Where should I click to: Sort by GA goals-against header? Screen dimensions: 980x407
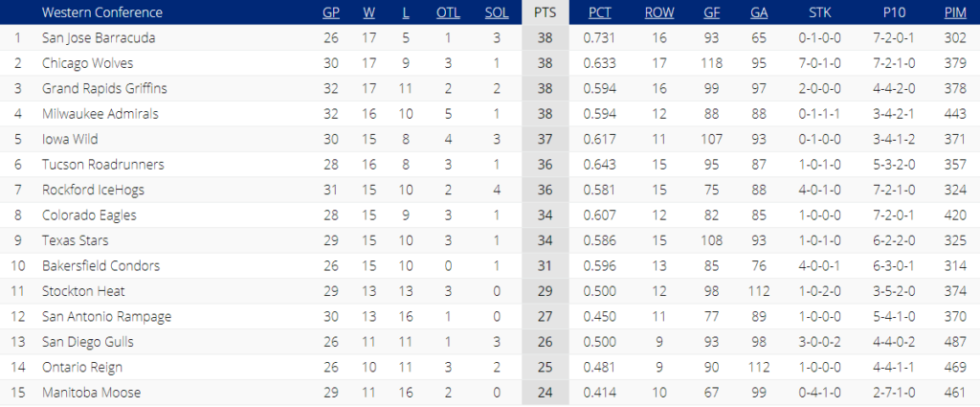click(759, 12)
